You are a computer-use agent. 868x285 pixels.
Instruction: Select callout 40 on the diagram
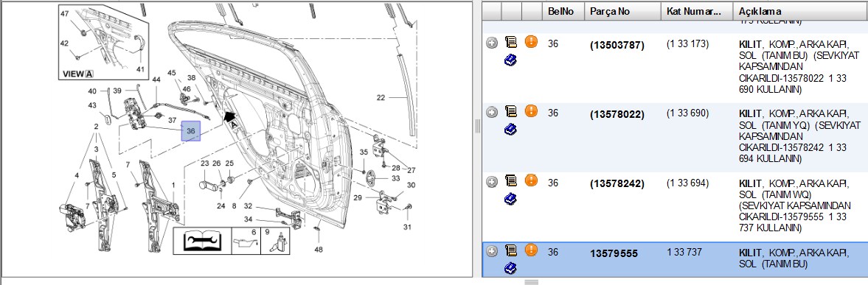click(92, 91)
